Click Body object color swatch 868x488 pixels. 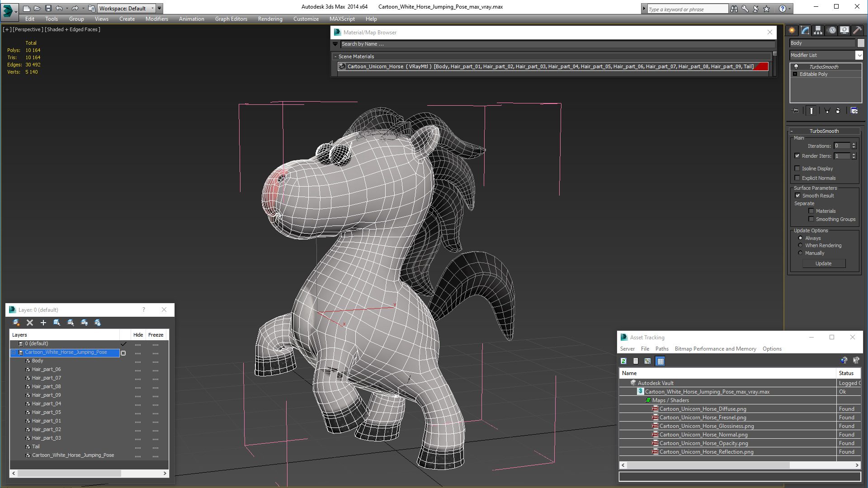tap(861, 43)
